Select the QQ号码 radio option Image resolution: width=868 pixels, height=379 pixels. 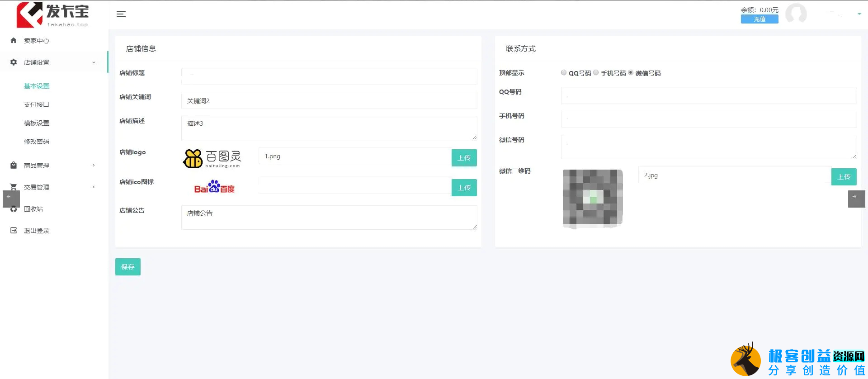point(564,73)
